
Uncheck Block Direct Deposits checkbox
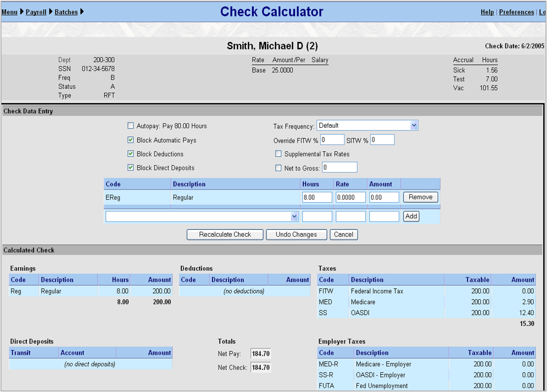130,168
